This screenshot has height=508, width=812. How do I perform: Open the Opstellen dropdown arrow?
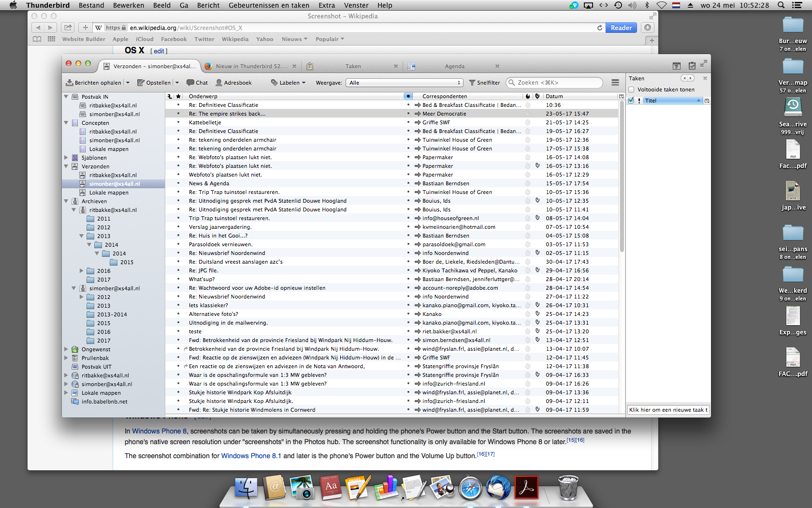[177, 83]
